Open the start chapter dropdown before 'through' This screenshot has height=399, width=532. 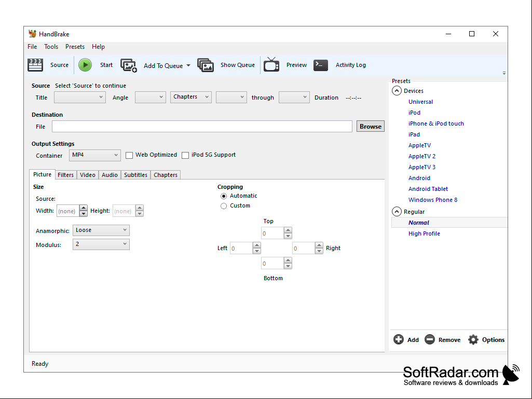(231, 97)
